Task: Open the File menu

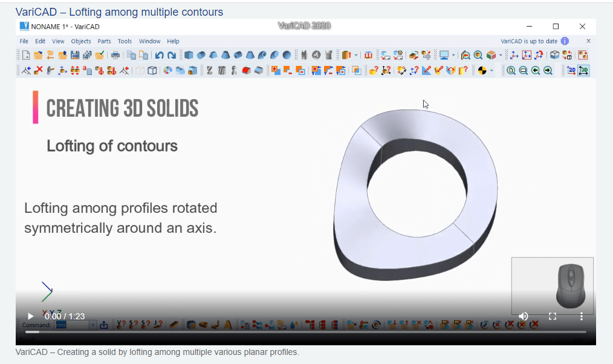Action: pos(24,41)
